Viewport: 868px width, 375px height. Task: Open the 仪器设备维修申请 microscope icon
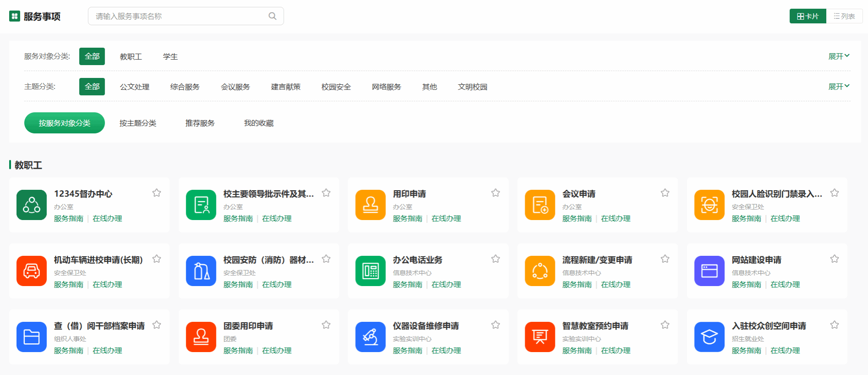click(x=370, y=337)
